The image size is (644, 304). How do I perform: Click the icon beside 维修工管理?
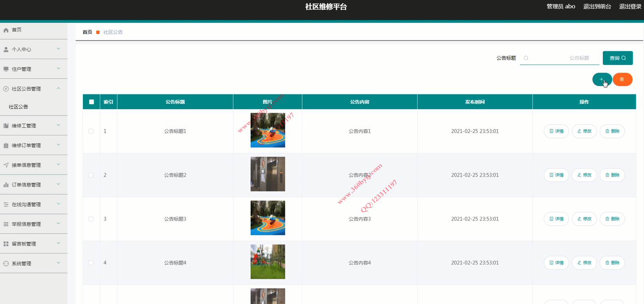[6, 126]
